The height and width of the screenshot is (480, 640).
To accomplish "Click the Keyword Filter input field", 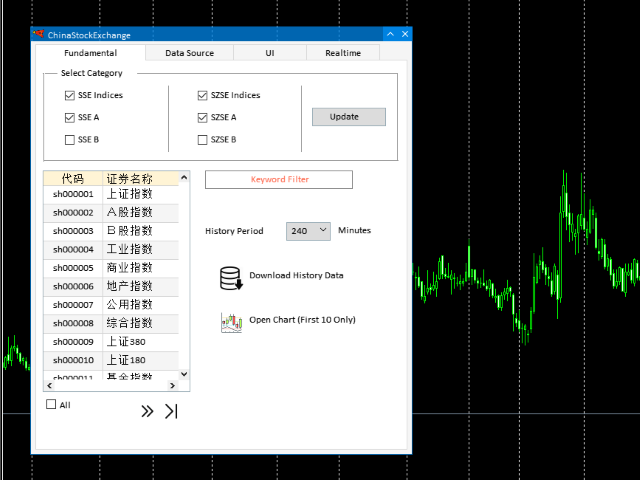I will pyautogui.click(x=279, y=180).
